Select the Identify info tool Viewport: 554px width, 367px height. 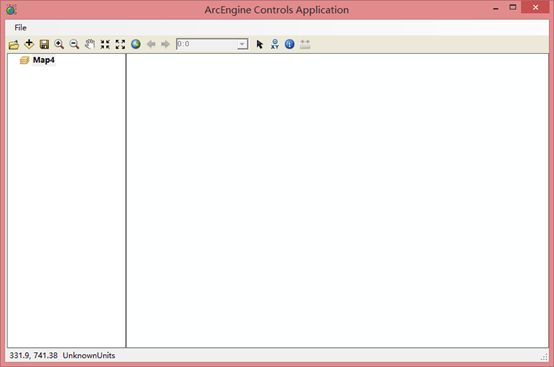point(290,44)
